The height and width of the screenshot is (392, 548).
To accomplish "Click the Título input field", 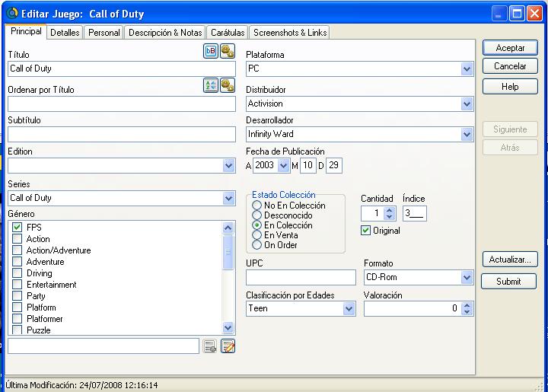I will [x=122, y=69].
